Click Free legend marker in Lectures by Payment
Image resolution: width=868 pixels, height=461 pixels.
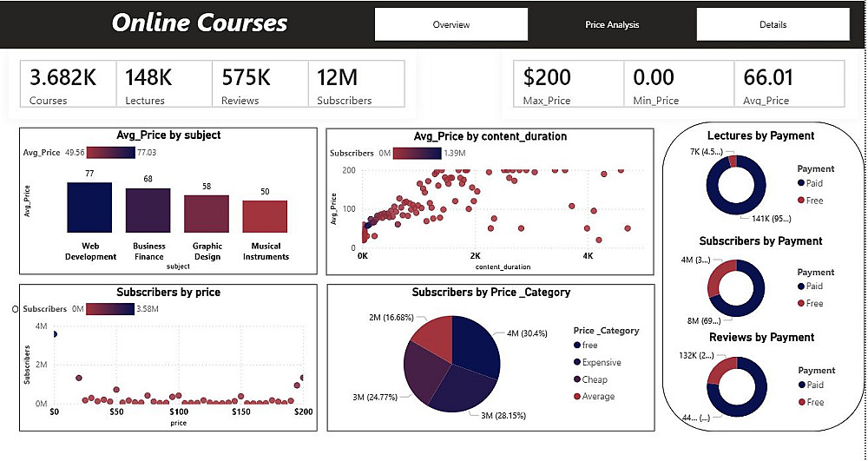click(800, 201)
